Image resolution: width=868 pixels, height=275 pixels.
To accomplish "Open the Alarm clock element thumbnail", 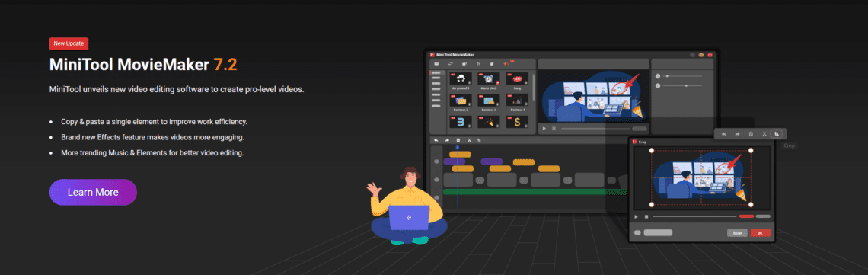I will (x=489, y=79).
